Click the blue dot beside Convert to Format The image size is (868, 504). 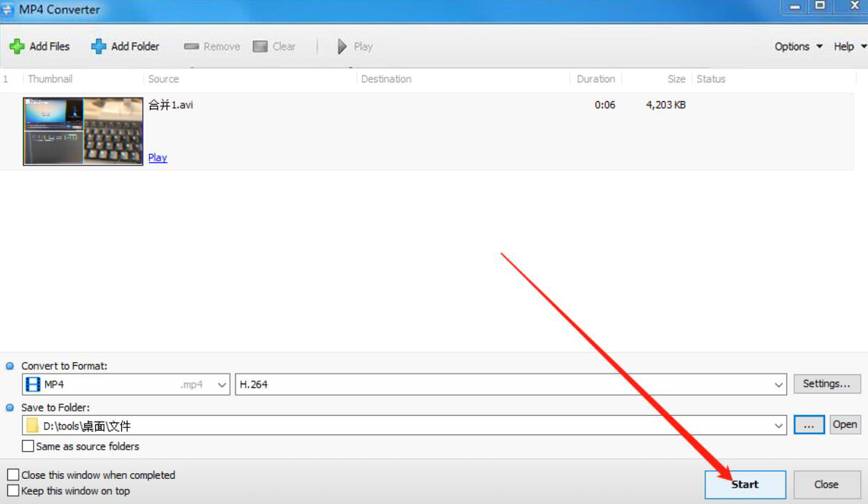click(x=10, y=366)
